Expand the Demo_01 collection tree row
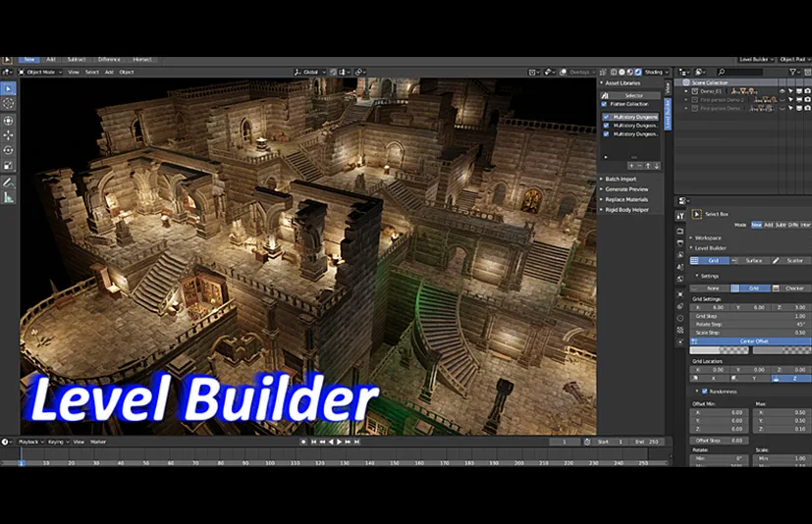Screen dimensions: 812x524 pyautogui.click(x=686, y=91)
